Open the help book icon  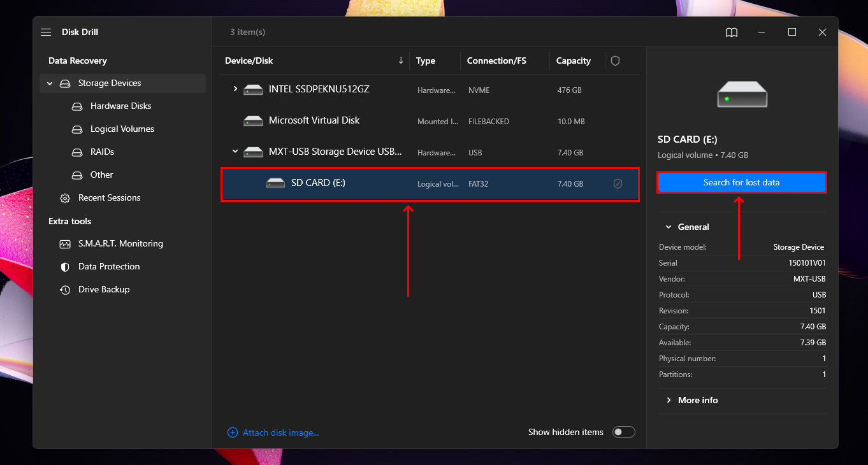[732, 32]
